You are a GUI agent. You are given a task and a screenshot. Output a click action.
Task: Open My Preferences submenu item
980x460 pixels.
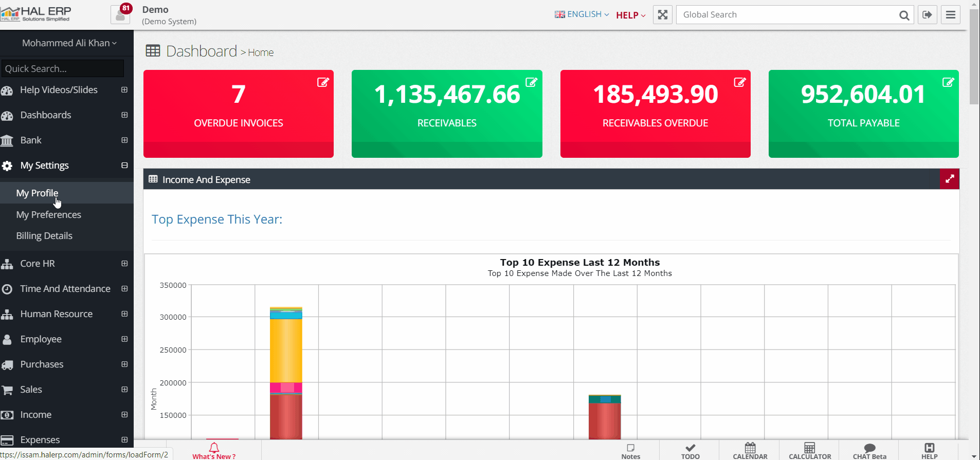click(x=67, y=214)
